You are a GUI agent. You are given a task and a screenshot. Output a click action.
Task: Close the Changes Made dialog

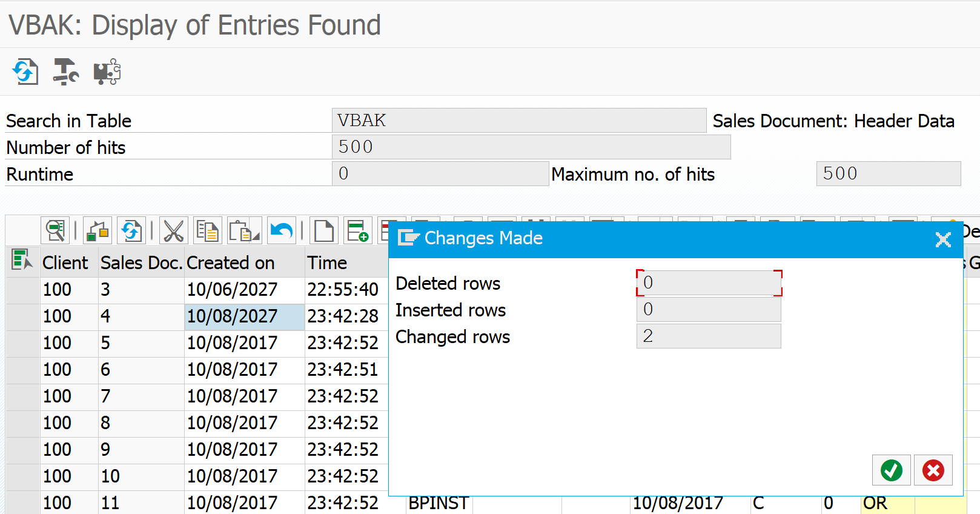point(943,240)
